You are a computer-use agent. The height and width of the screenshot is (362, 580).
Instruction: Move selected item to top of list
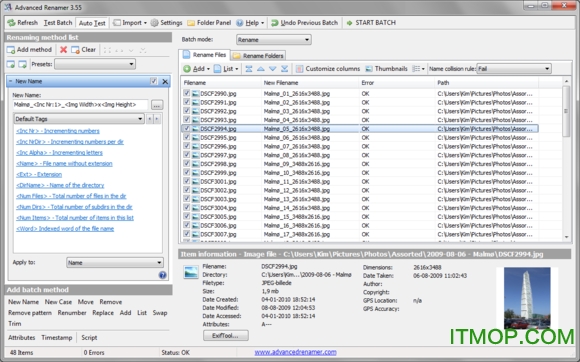pos(249,69)
